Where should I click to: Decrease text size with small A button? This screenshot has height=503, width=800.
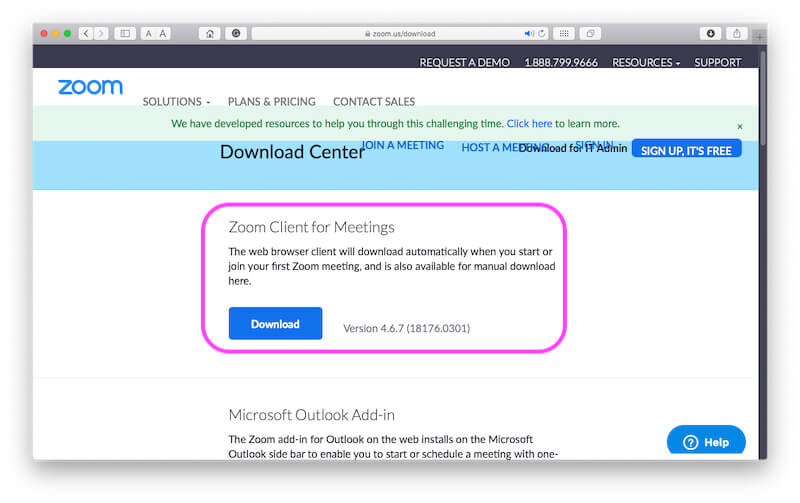click(x=148, y=34)
